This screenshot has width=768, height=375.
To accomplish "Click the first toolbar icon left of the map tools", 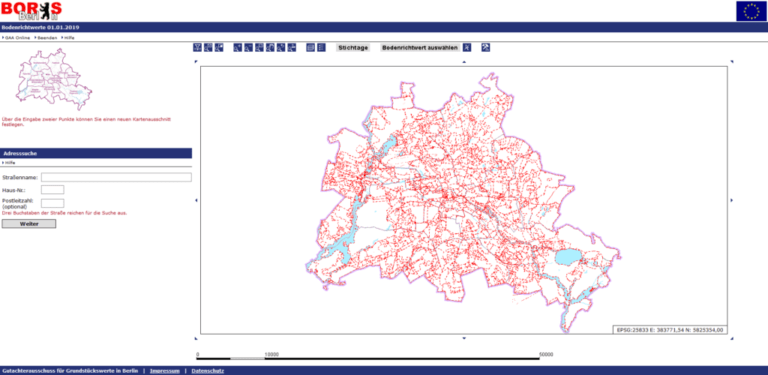I will click(x=197, y=47).
